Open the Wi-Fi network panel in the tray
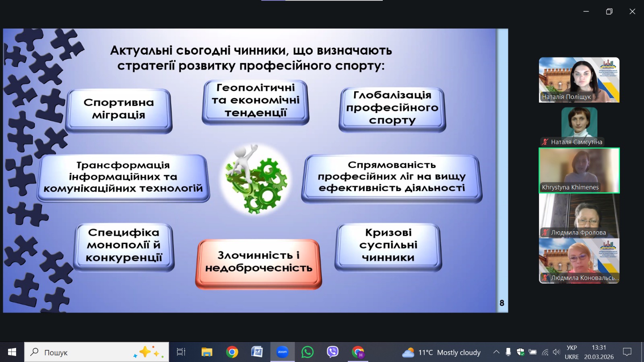The image size is (644, 362). (x=545, y=352)
